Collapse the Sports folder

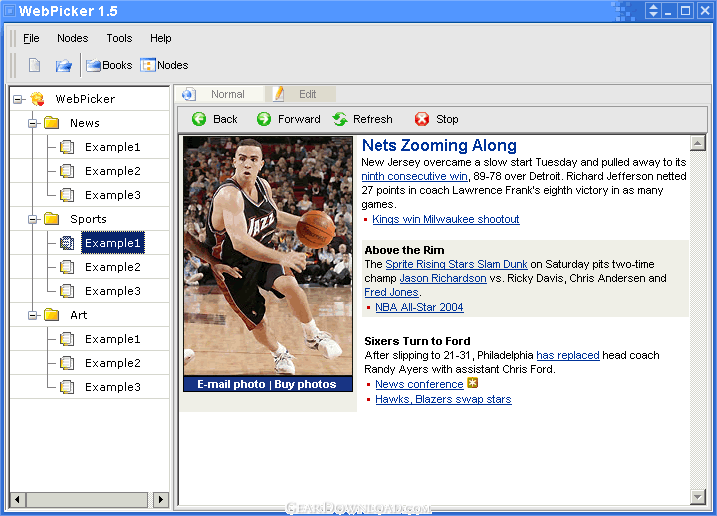point(32,219)
